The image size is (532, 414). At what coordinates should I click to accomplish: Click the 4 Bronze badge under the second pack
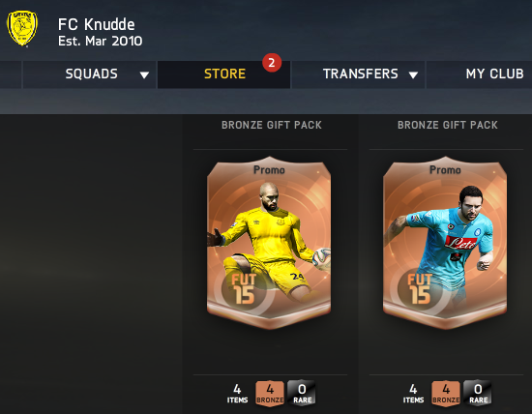point(446,393)
